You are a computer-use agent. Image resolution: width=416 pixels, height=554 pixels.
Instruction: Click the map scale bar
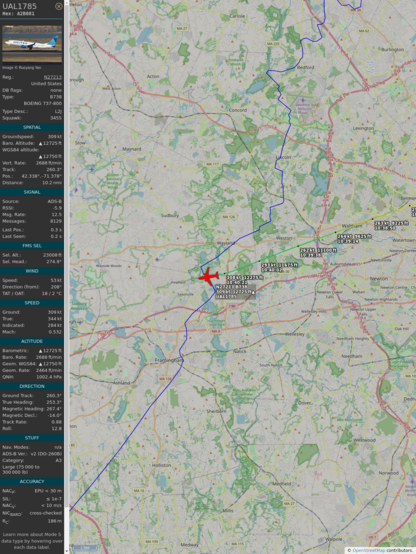pyautogui.click(x=85, y=548)
